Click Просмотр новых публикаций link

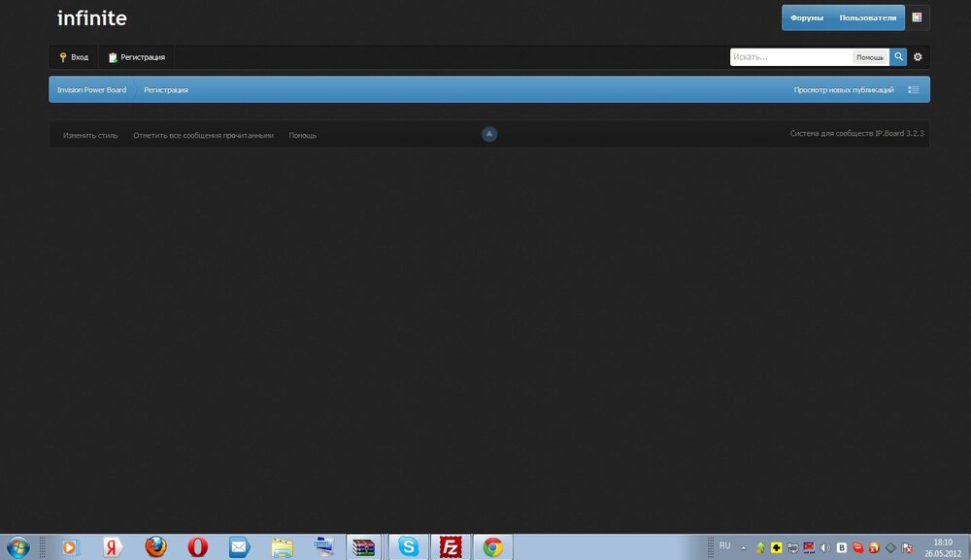844,90
